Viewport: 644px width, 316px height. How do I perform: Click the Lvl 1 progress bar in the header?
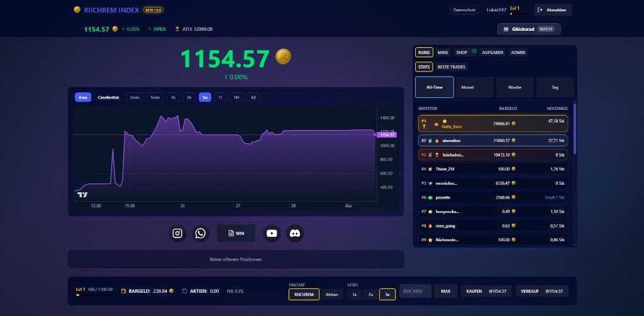(x=519, y=14)
